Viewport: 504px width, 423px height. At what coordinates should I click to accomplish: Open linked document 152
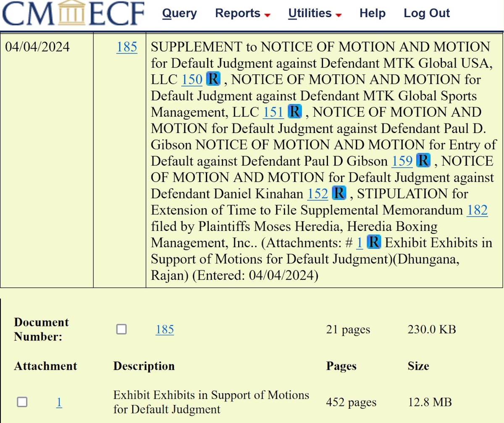click(318, 194)
